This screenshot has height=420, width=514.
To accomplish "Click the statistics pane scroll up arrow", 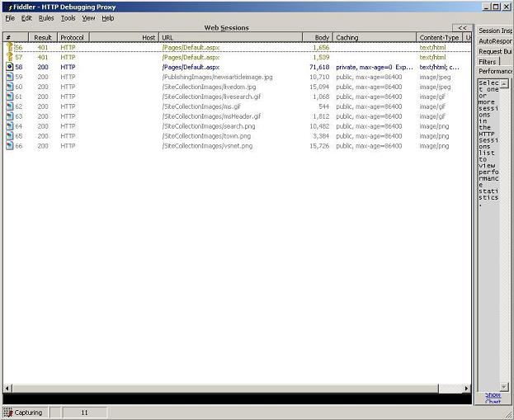I will 504,83.
